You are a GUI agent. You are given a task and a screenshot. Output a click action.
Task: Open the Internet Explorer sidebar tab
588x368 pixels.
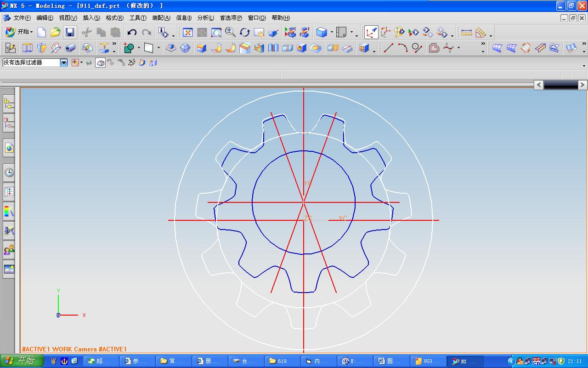pos(9,148)
